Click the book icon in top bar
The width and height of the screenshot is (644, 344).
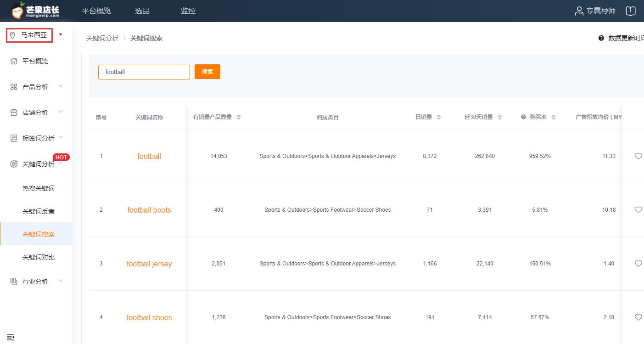pos(631,11)
